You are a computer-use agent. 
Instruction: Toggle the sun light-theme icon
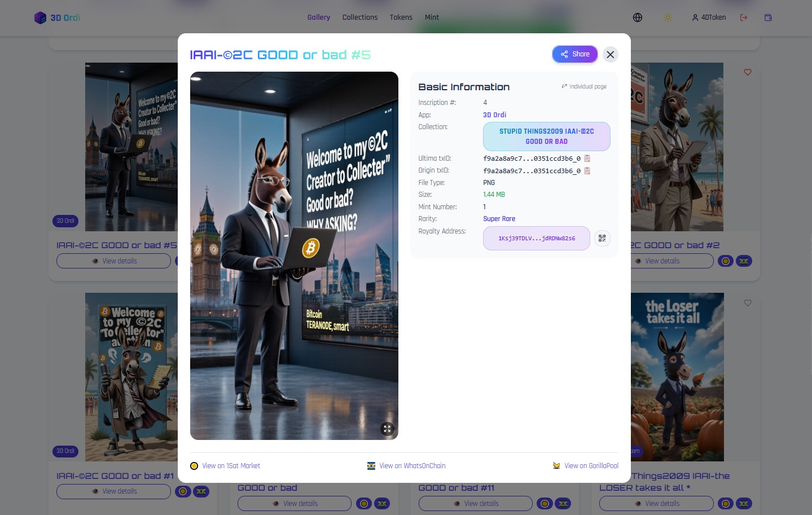pos(668,17)
